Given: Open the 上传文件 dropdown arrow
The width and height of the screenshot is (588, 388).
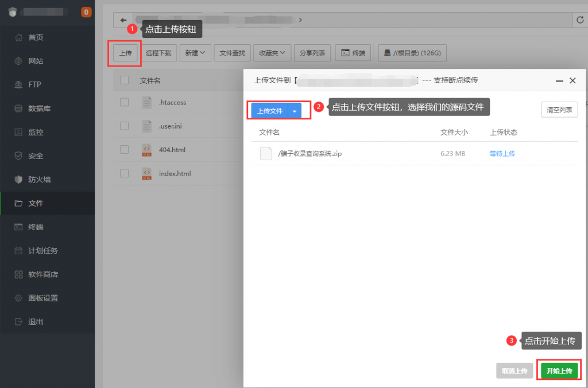Looking at the screenshot, I should coord(295,111).
